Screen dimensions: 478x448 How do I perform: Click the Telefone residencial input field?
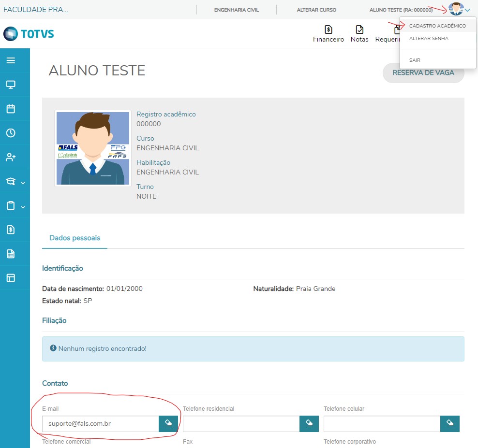coord(241,424)
